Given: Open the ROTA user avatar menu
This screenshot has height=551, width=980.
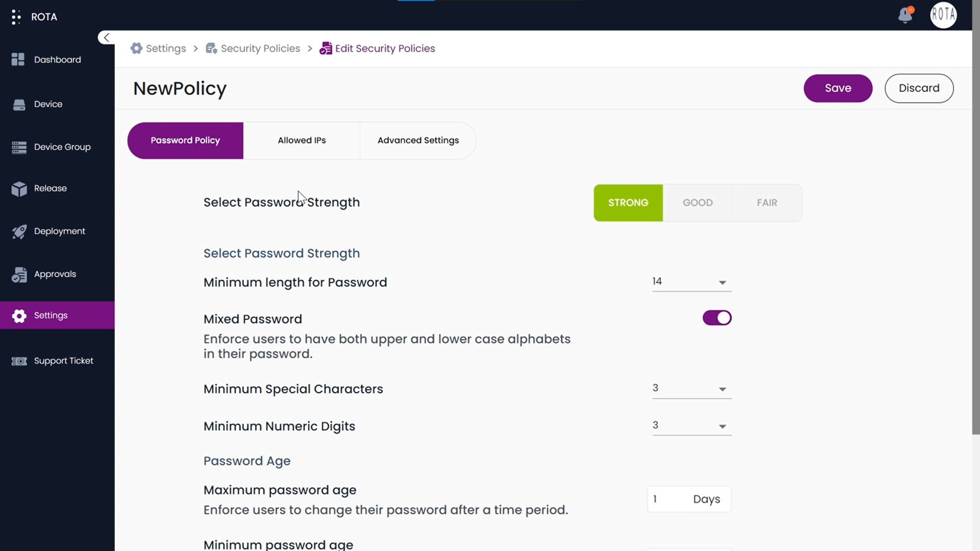Looking at the screenshot, I should click(x=943, y=15).
